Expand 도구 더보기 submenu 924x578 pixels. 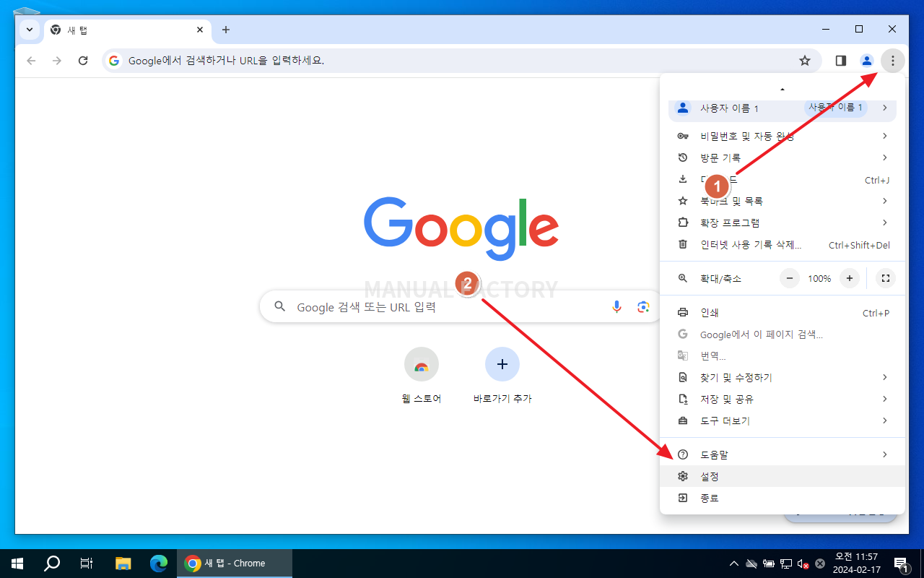tap(783, 420)
